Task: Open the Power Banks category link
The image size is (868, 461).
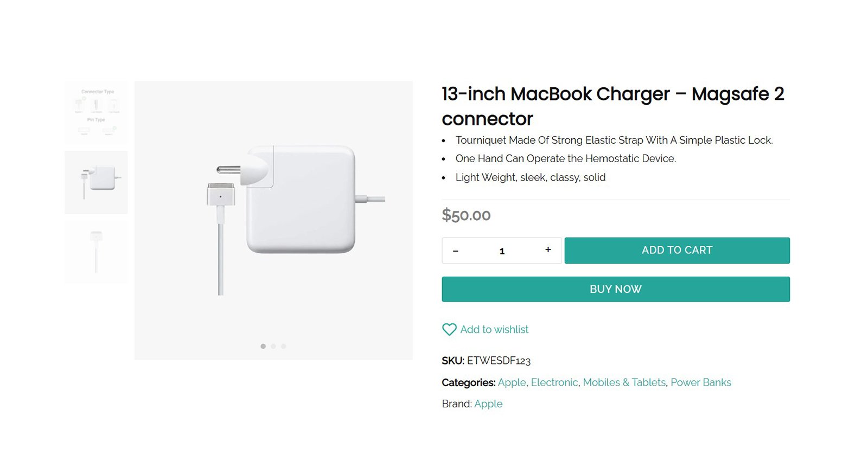Action: (701, 382)
